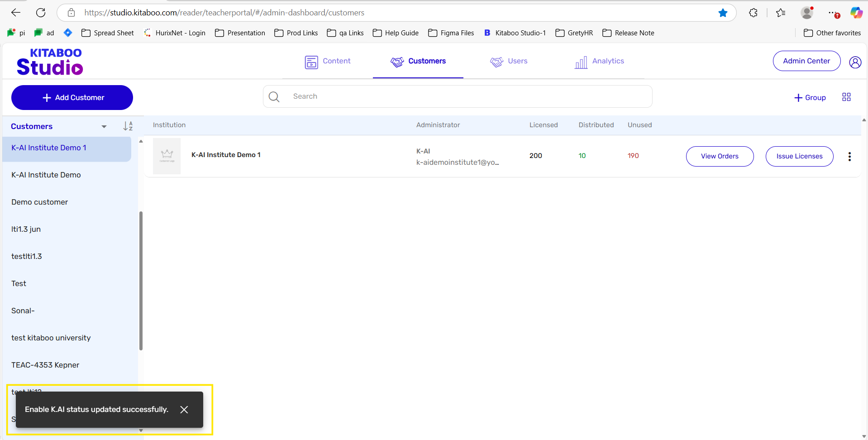Open the Presentation bookmark folder
The width and height of the screenshot is (868, 440).
click(240, 33)
